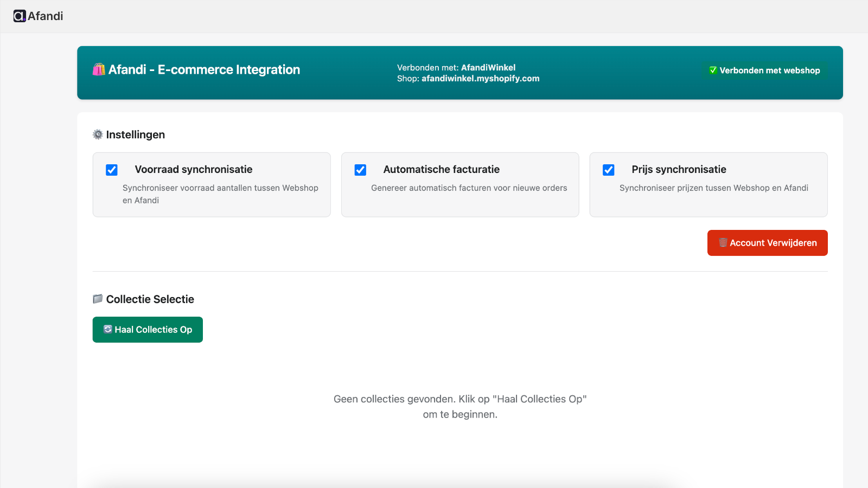868x488 pixels.
Task: Click the shopping bags icon in header
Action: click(x=99, y=69)
